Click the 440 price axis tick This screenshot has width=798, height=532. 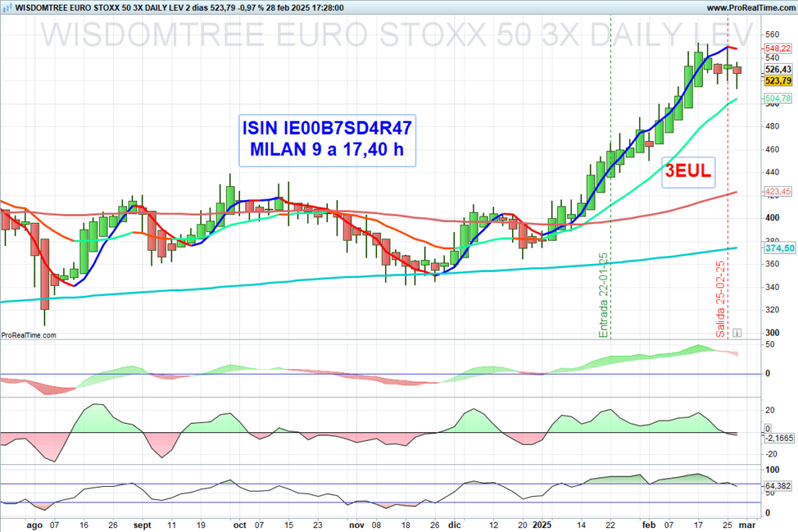[x=772, y=172]
